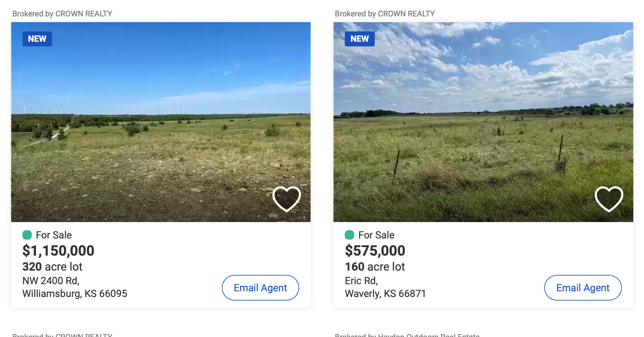Click For Sale label on Williamsburg listing
644x337 pixels.
pyautogui.click(x=54, y=235)
